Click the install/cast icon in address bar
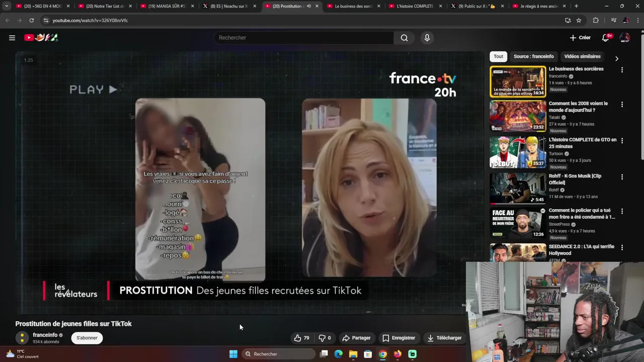The width and height of the screenshot is (644, 362). click(x=568, y=20)
